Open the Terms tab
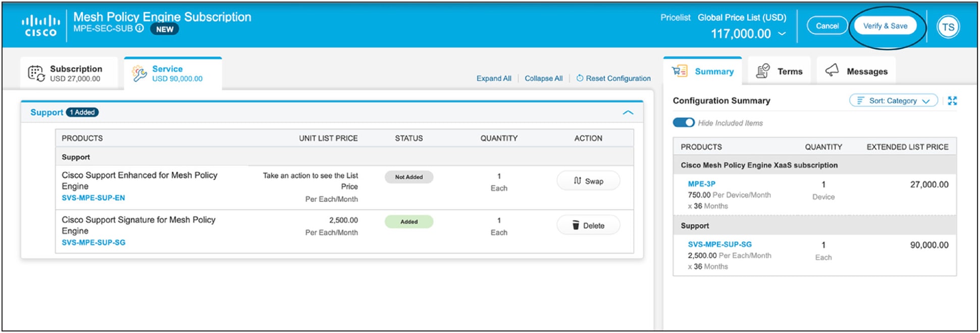This screenshot has width=980, height=333. click(779, 71)
